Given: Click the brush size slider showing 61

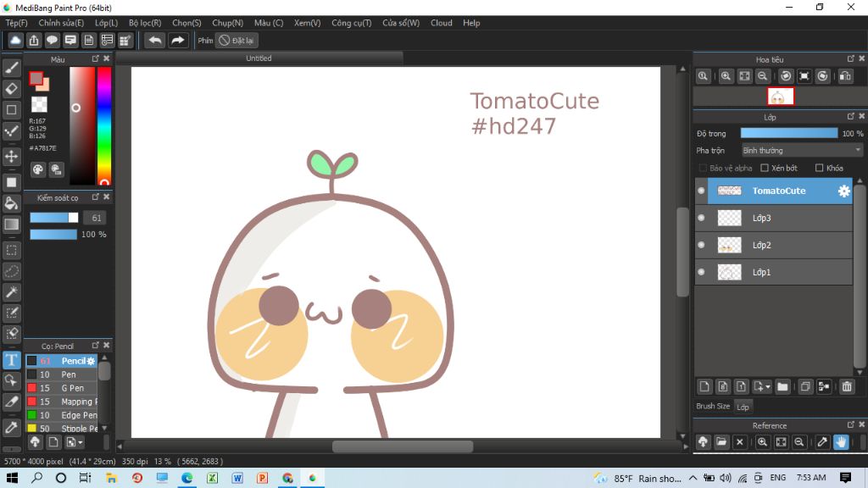Looking at the screenshot, I should [53, 218].
